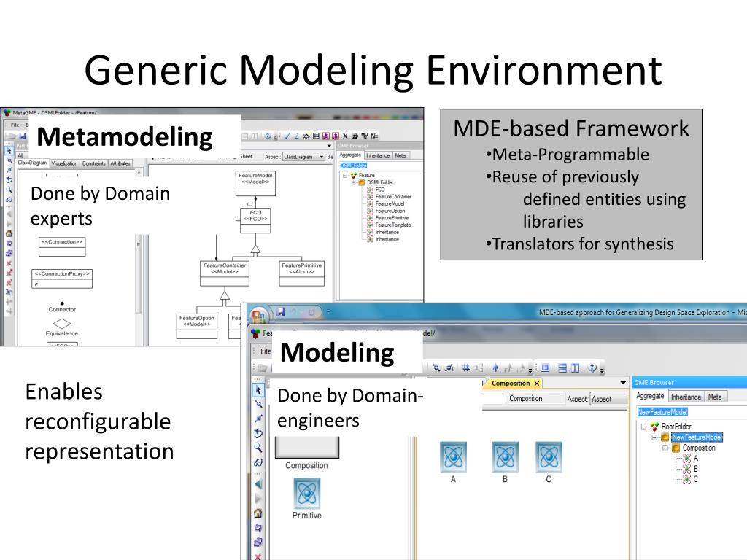Click the home icon in the Modeling window's left toolbar

coord(257,513)
